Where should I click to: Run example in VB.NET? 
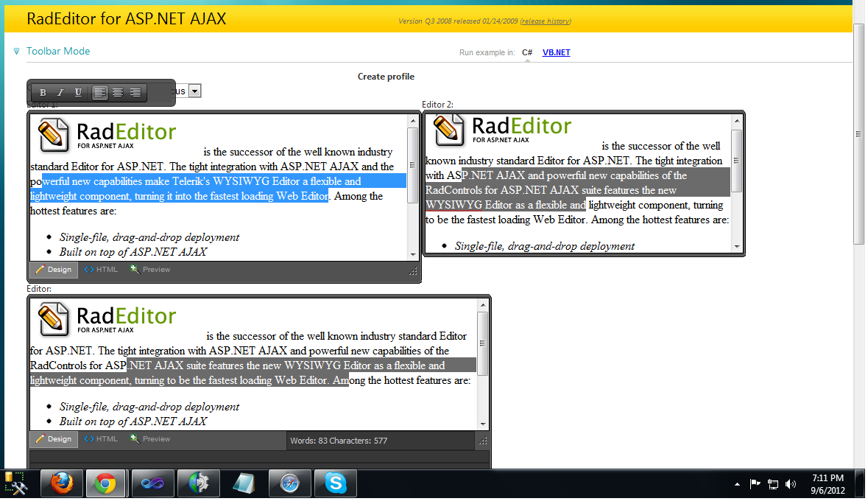point(556,52)
